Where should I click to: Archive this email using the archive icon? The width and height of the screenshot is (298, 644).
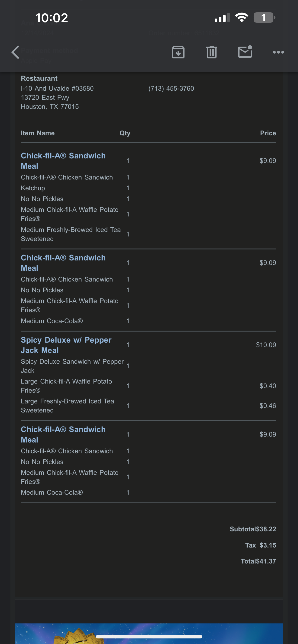178,52
